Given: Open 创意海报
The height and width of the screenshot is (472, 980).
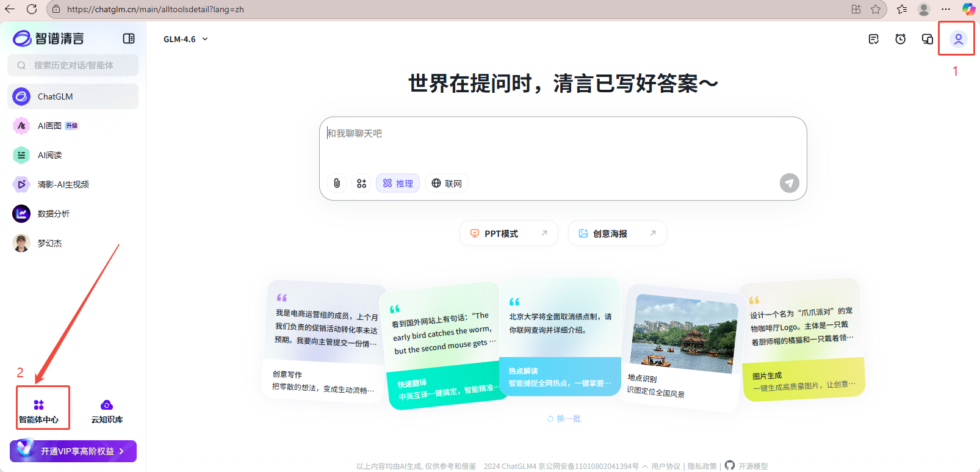Looking at the screenshot, I should coord(618,233).
